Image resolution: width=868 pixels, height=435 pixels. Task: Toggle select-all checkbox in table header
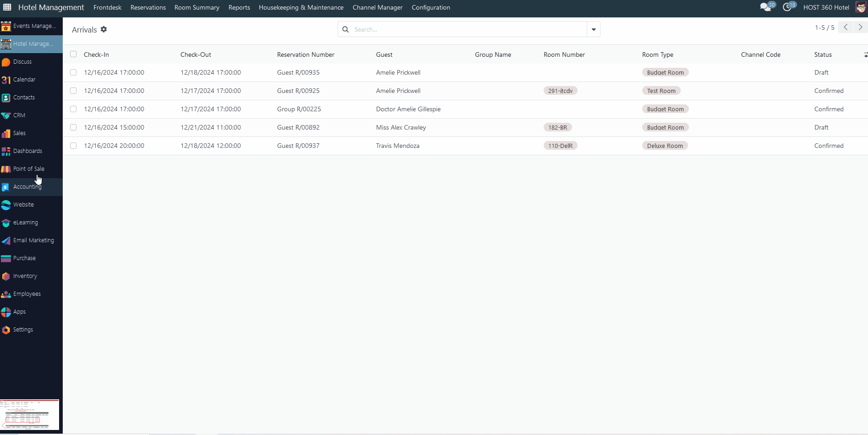click(73, 54)
